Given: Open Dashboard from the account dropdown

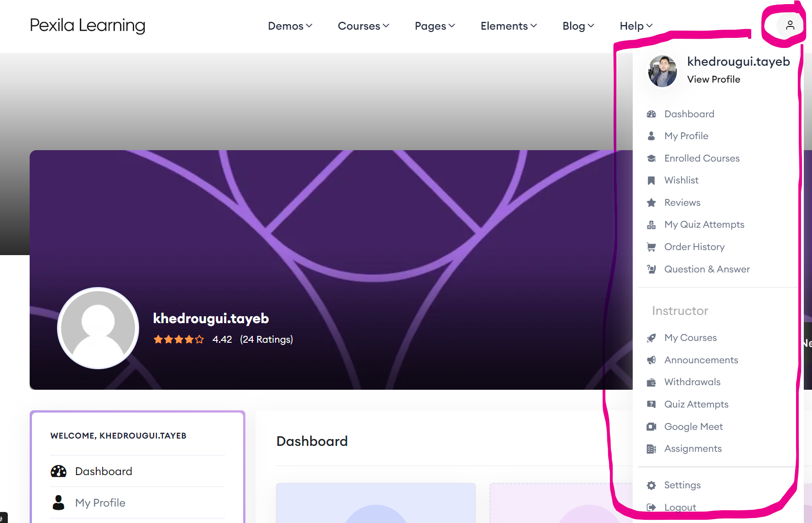Looking at the screenshot, I should 689,114.
